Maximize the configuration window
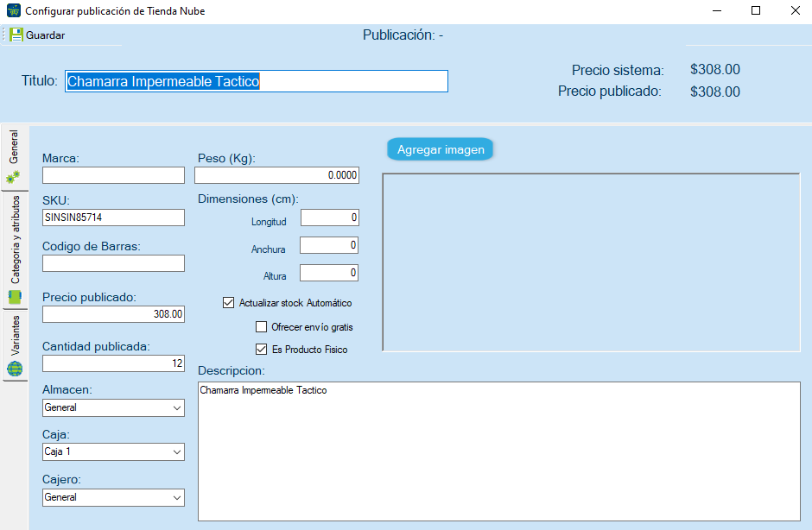Viewport: 812px width, 530px height. (756, 11)
